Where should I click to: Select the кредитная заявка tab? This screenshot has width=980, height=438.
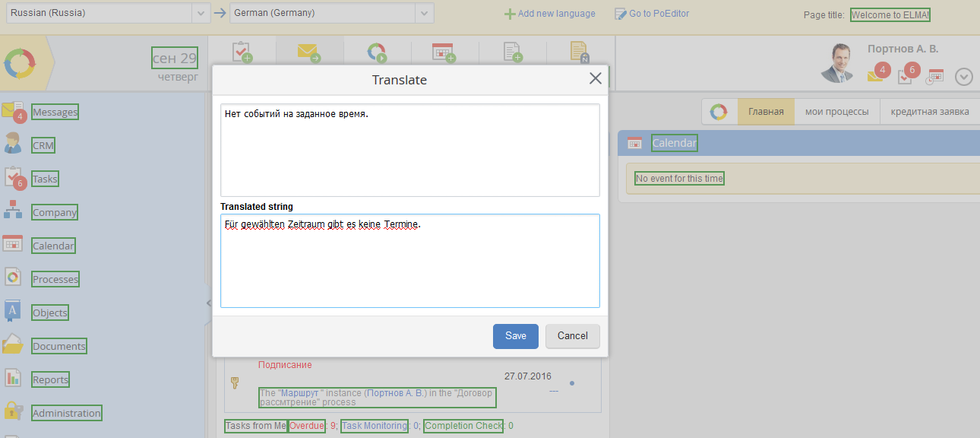[929, 112]
